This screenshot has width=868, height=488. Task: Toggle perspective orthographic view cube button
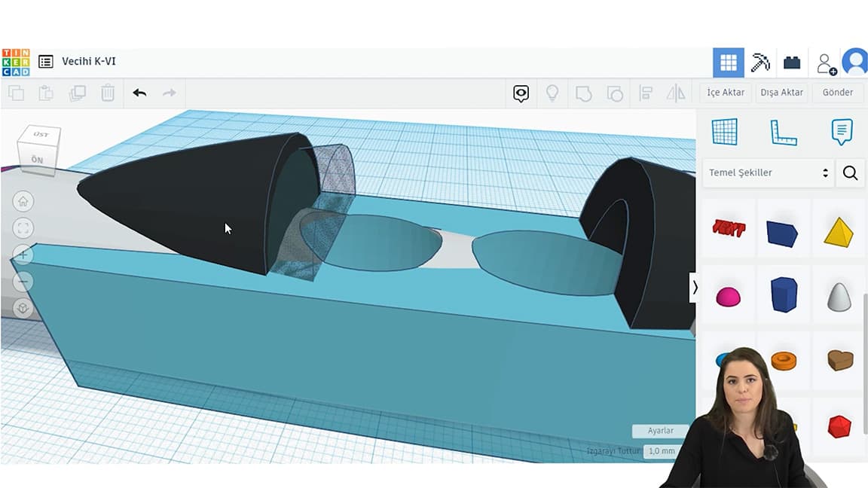point(23,309)
